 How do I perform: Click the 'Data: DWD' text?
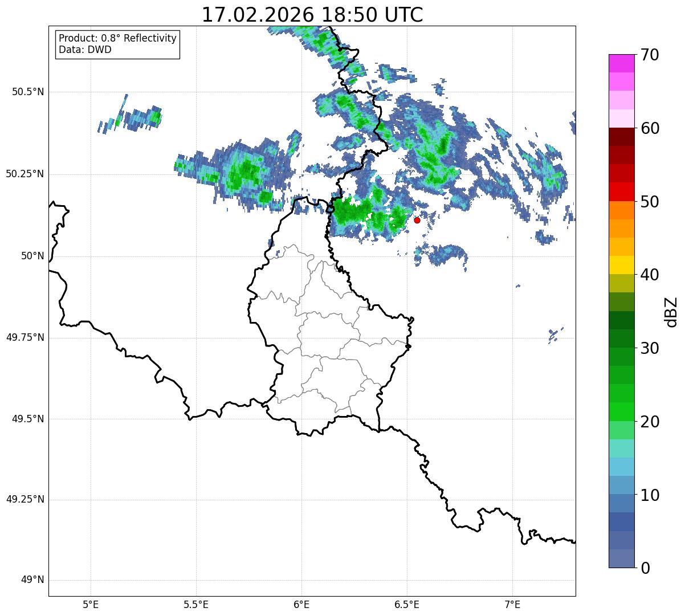[85, 50]
